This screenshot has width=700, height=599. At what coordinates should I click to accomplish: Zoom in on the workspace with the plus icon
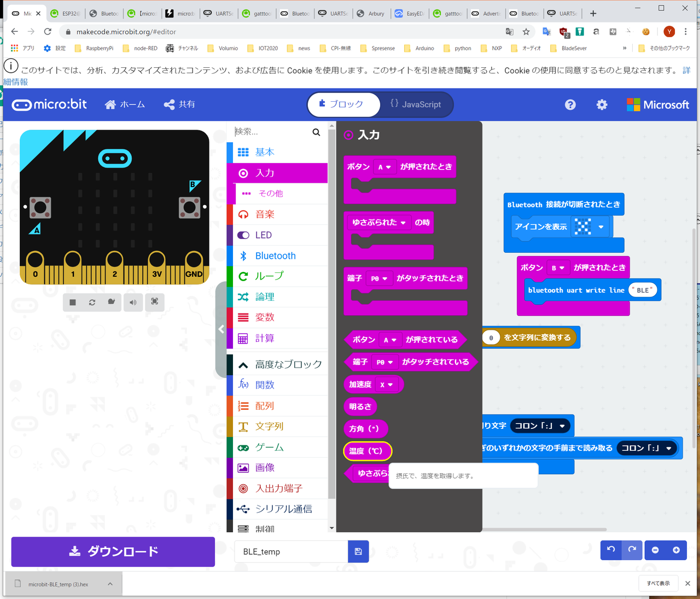pyautogui.click(x=677, y=550)
